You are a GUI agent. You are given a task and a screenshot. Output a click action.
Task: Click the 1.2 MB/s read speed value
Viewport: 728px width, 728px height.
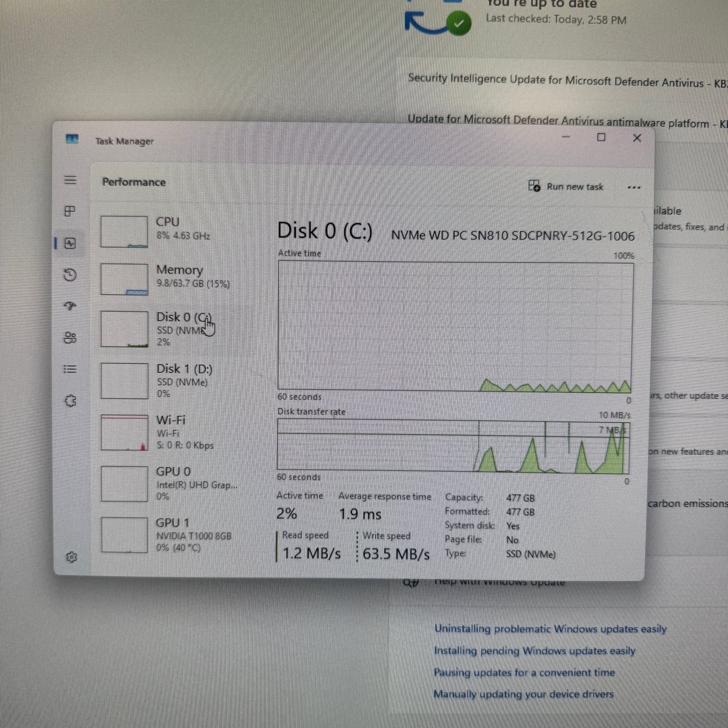[x=311, y=553]
